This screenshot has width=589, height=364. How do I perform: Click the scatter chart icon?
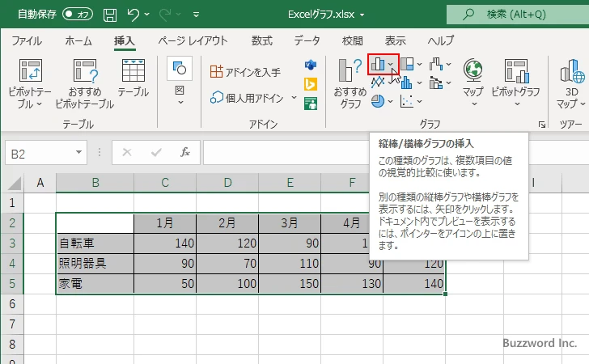click(407, 101)
